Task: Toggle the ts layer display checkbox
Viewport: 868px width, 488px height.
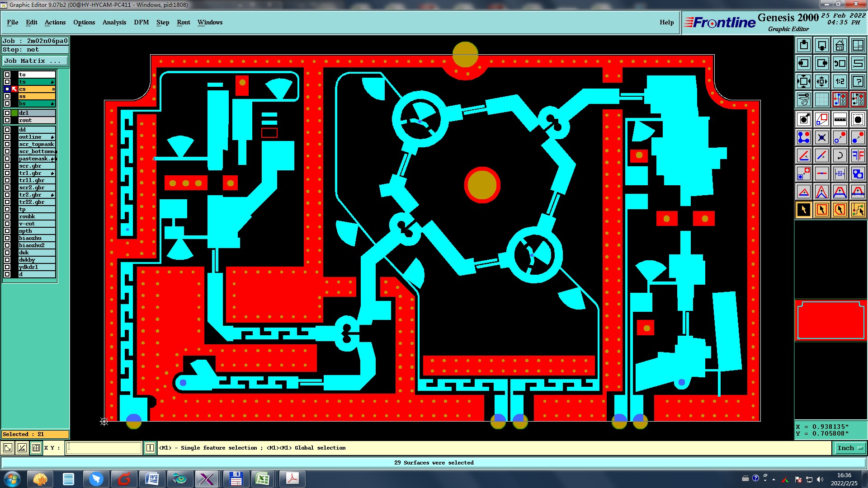Action: (x=7, y=82)
